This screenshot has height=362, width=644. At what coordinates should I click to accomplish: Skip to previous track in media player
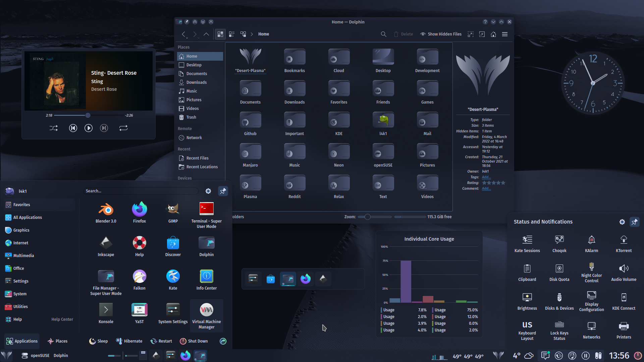(73, 128)
